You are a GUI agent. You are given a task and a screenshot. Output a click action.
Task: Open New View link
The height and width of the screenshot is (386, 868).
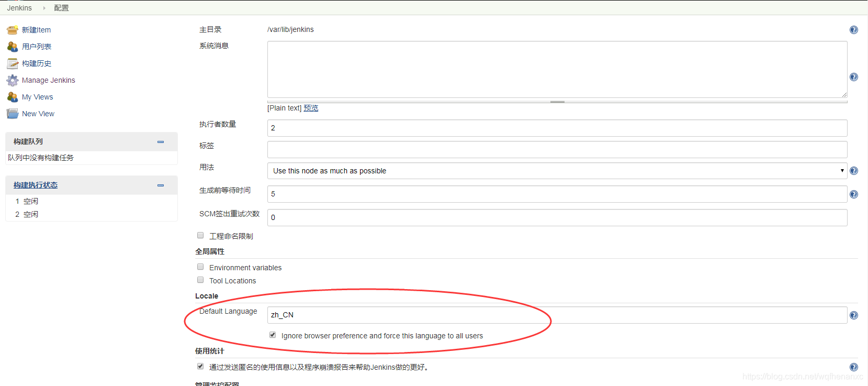point(38,114)
